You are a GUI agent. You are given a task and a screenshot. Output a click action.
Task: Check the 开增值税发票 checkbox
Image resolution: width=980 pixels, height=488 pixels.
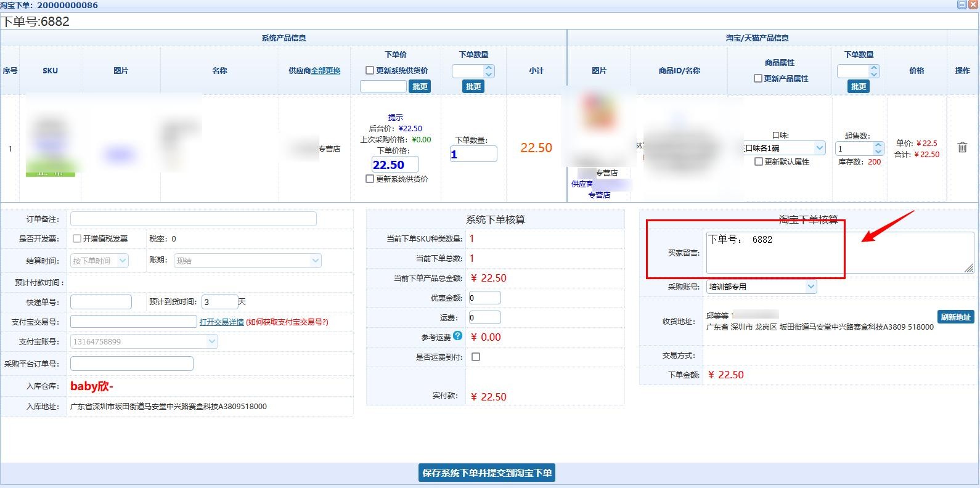coord(77,238)
